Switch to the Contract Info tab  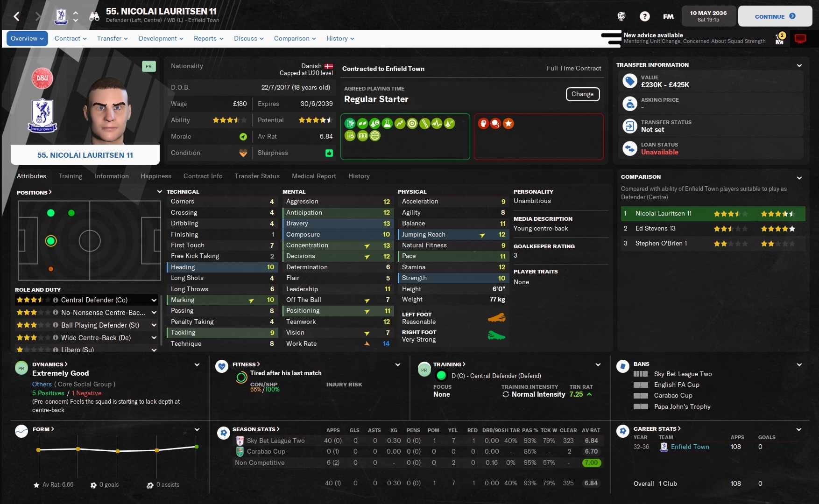click(x=203, y=176)
